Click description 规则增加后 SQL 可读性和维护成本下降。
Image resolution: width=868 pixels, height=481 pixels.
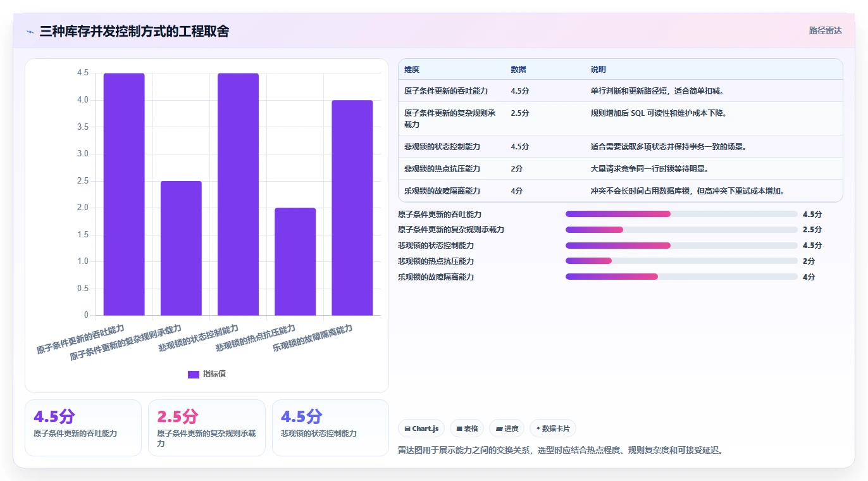(x=659, y=113)
